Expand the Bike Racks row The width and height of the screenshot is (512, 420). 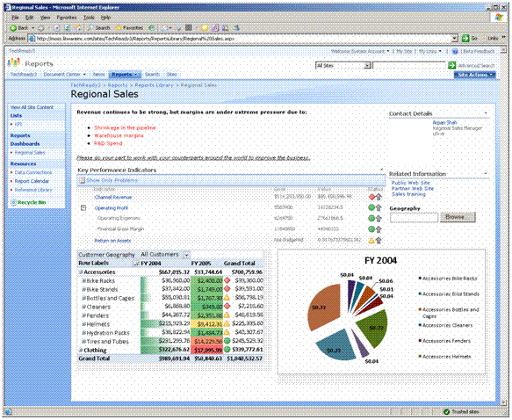(83, 281)
